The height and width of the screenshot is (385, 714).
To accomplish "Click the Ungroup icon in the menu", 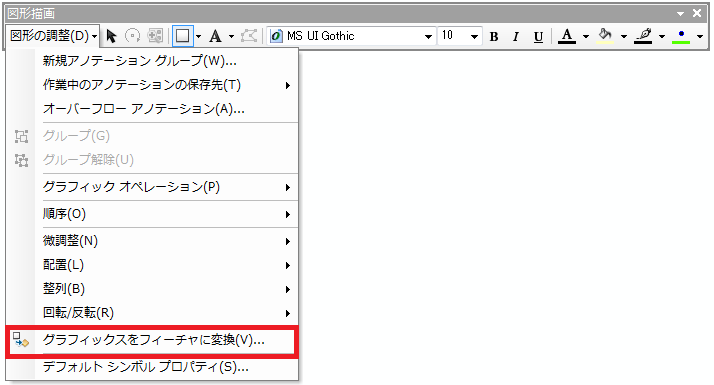I will click(x=21, y=160).
